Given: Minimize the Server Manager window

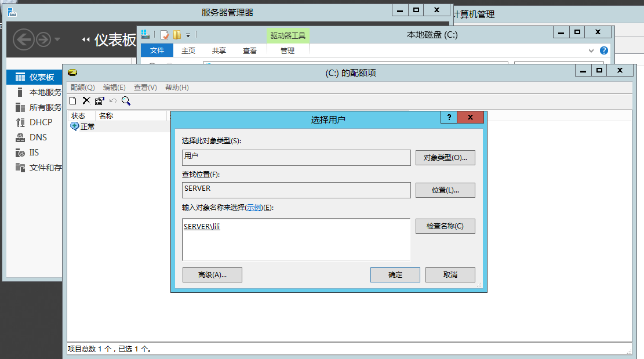Looking at the screenshot, I should tap(400, 10).
